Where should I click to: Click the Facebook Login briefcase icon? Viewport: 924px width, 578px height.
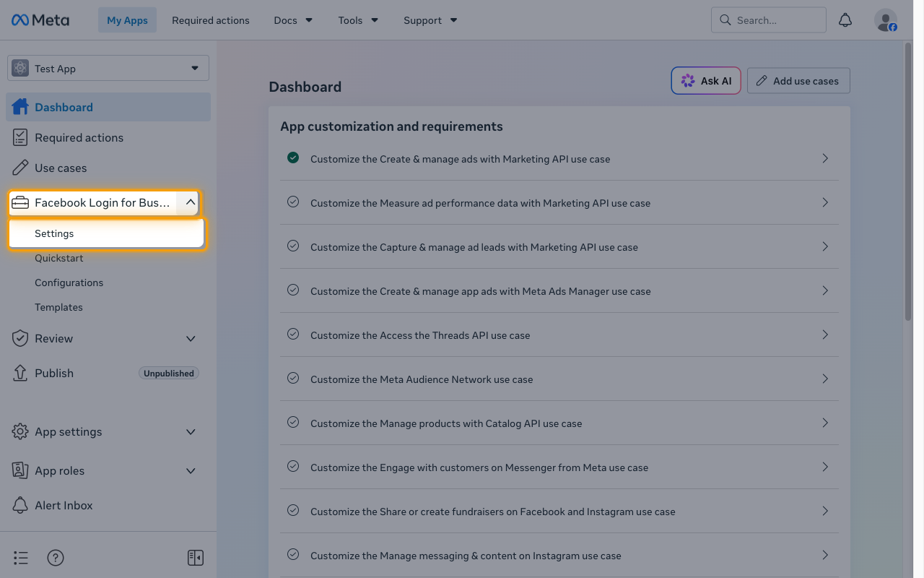coord(20,203)
